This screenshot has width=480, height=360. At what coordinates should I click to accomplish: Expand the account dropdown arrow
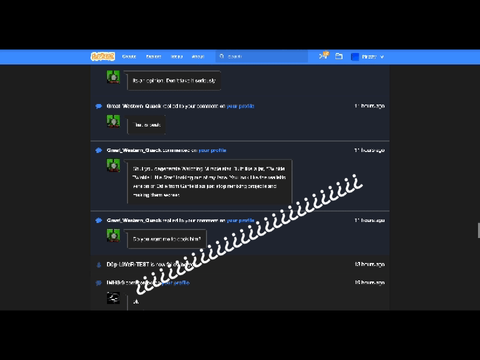pyautogui.click(x=382, y=57)
